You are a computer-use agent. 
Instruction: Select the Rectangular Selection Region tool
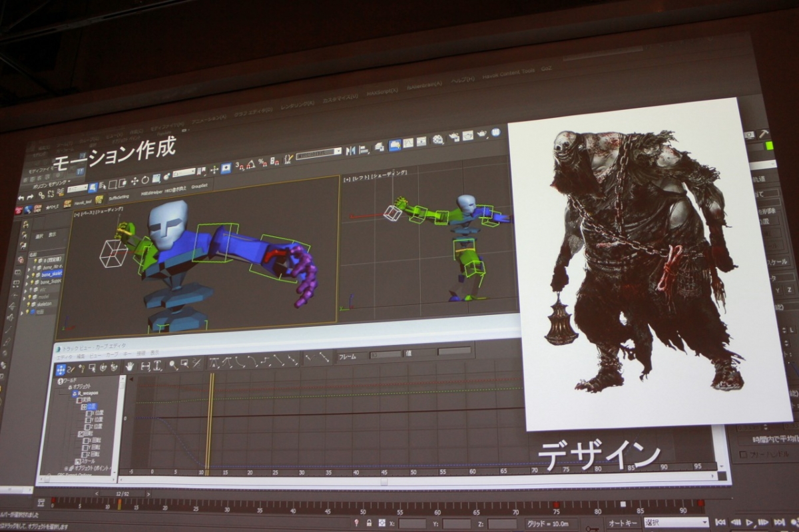click(x=113, y=184)
